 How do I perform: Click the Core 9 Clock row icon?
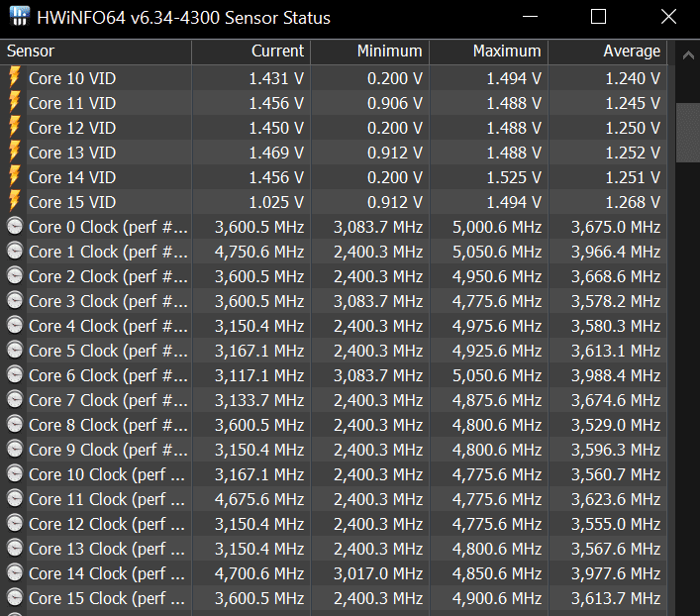point(15,450)
